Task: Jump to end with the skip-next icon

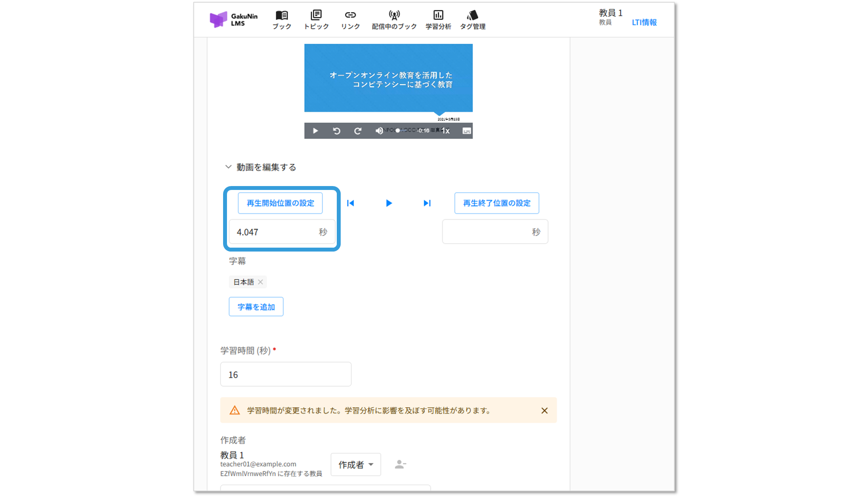Action: (427, 203)
